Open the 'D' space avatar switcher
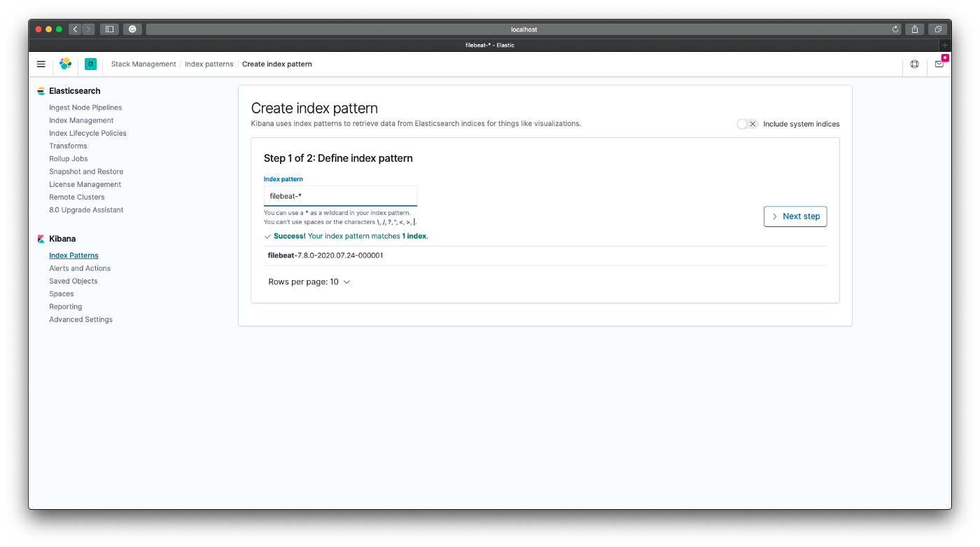This screenshot has width=980, height=547. click(90, 64)
